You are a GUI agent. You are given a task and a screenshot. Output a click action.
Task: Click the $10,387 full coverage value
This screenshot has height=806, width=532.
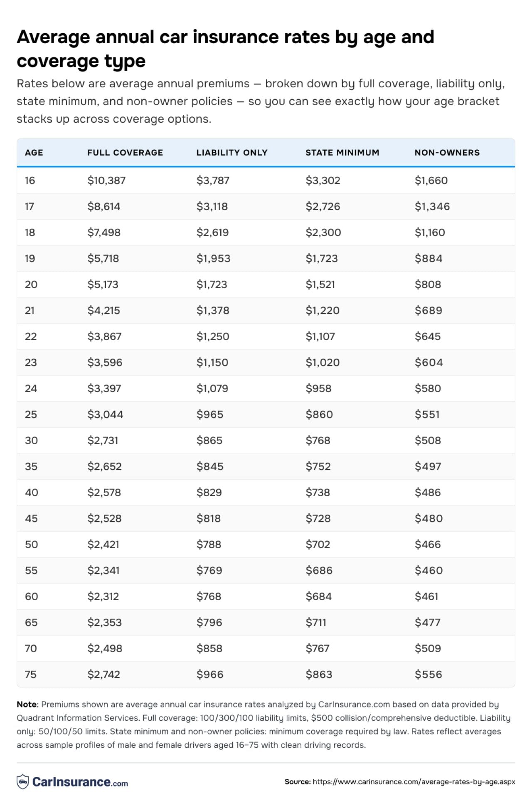pos(106,180)
